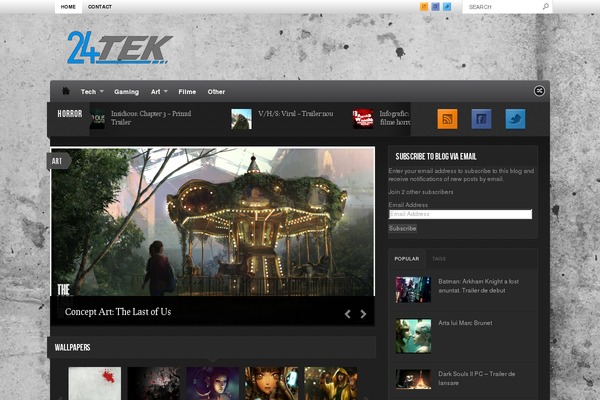600x400 pixels.
Task: Click the search magnifier icon
Action: click(x=546, y=7)
